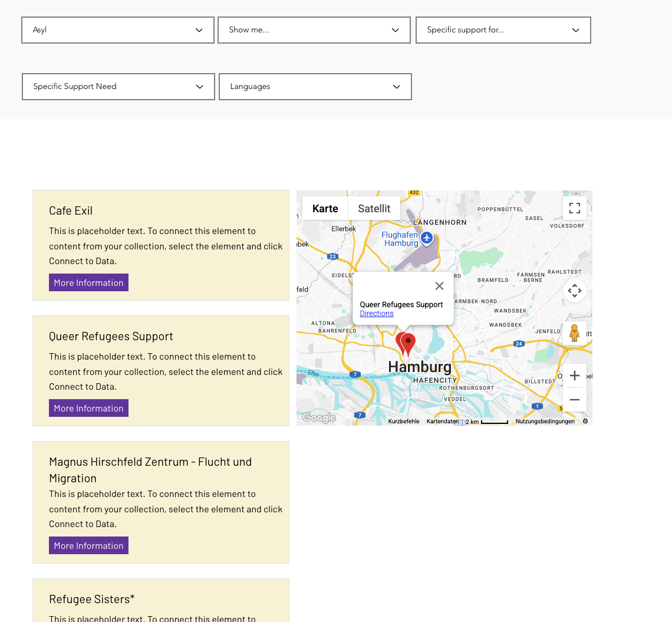Expand 'Specific support for...' dropdown
This screenshot has height=622, width=672.
click(503, 30)
